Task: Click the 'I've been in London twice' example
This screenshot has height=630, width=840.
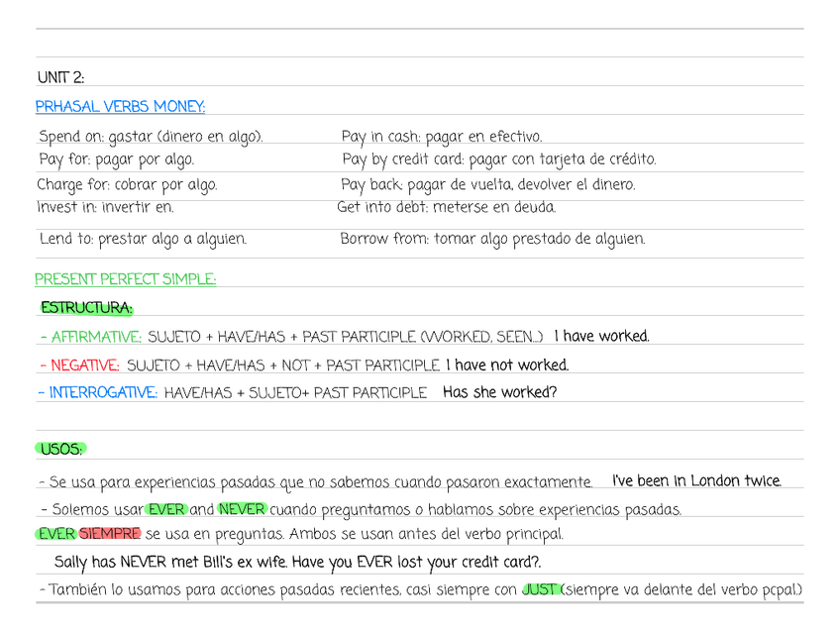Action: point(696,481)
